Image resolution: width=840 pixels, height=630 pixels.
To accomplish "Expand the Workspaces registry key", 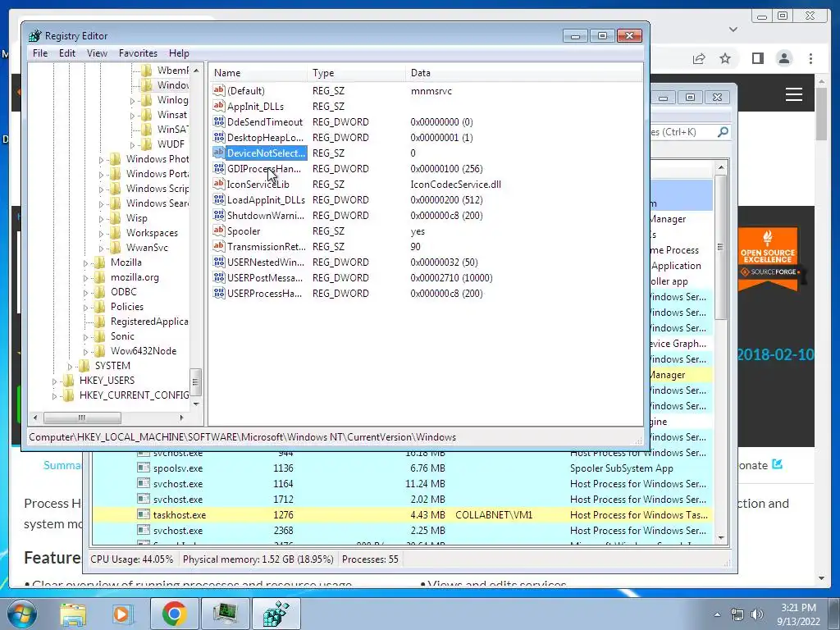I will tap(101, 234).
